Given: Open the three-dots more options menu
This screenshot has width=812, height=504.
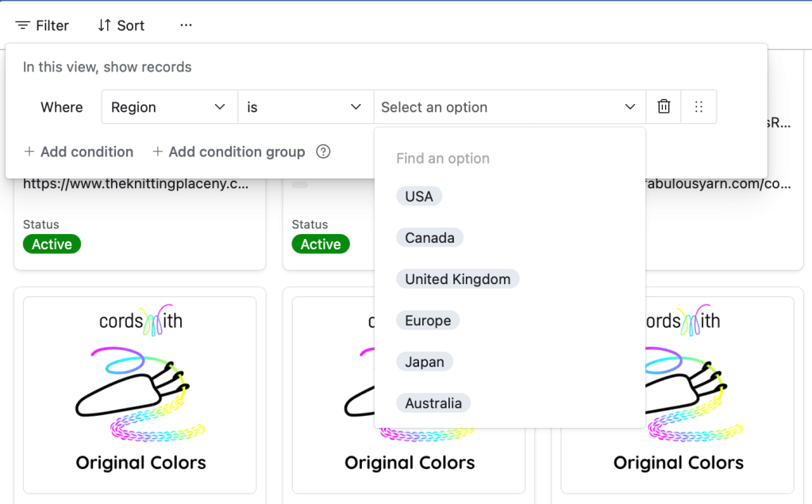Looking at the screenshot, I should click(186, 25).
